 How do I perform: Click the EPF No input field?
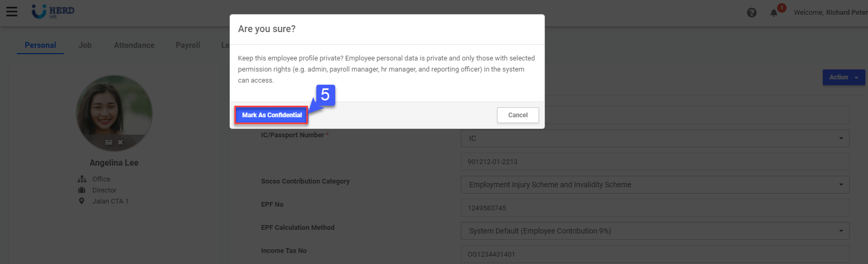(655, 208)
